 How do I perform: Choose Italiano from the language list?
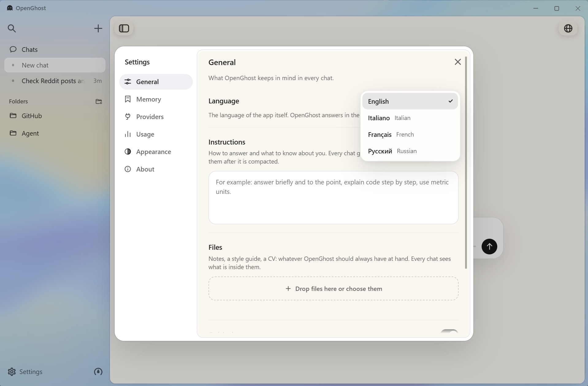click(410, 118)
